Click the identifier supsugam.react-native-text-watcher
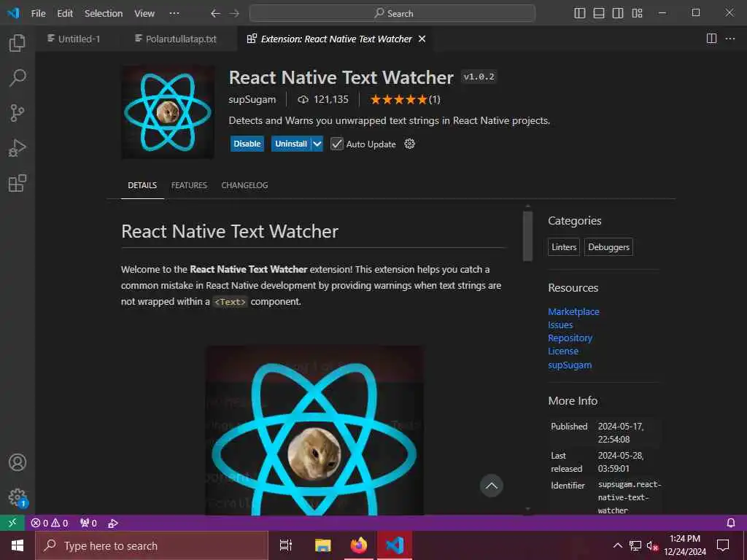 pyautogui.click(x=630, y=497)
